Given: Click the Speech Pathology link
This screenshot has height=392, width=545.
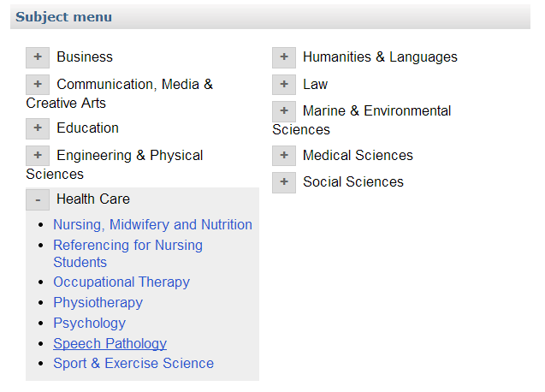Looking at the screenshot, I should pos(110,344).
